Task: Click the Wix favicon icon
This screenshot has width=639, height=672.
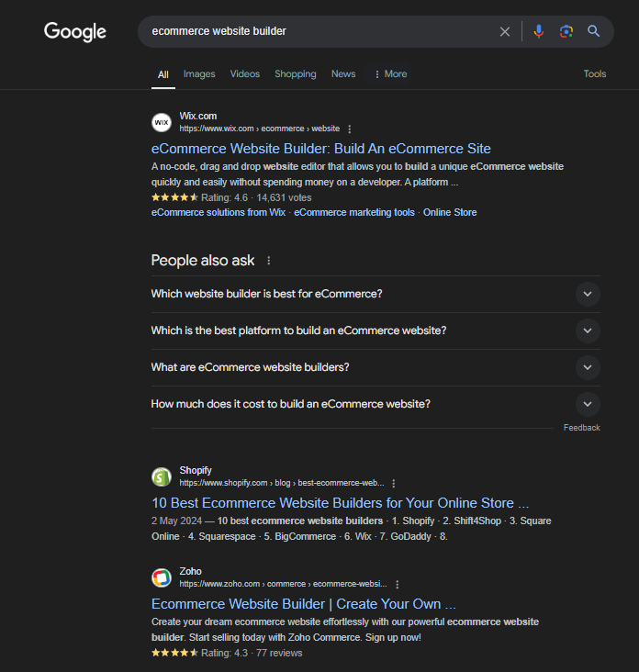Action: pyautogui.click(x=162, y=123)
